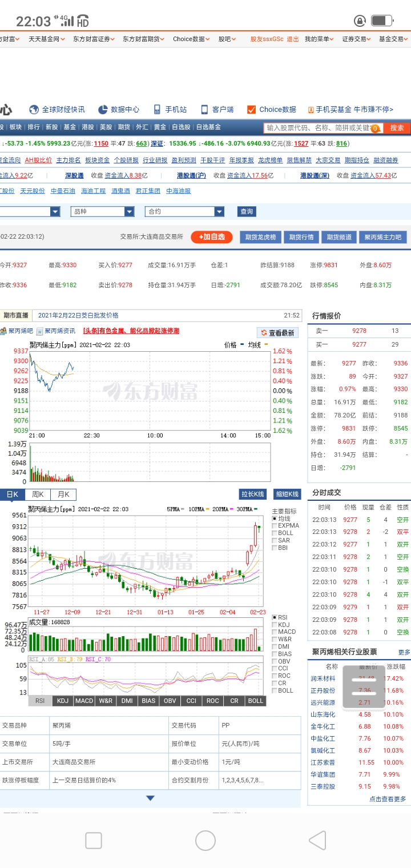Click the 客户端 client icon
411x868 pixels.
click(204, 110)
